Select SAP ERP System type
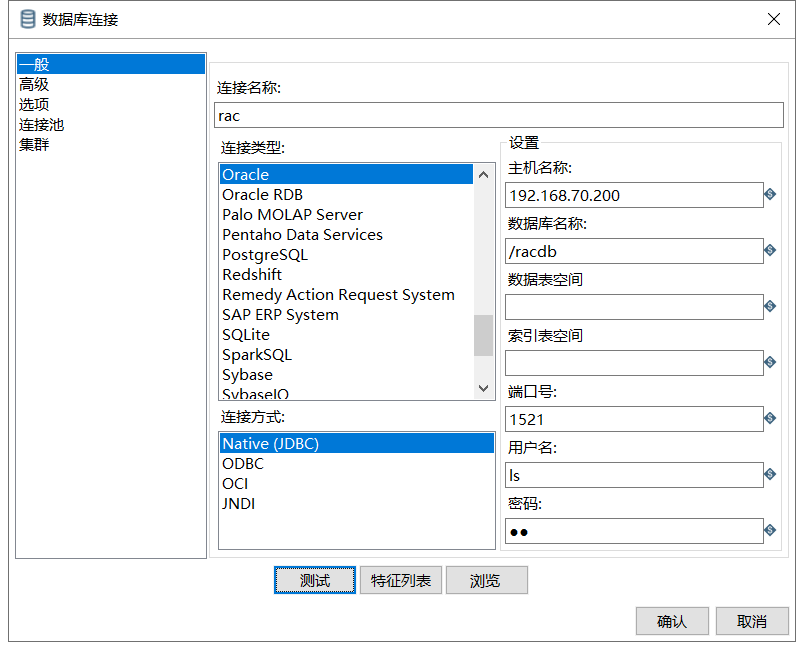 pyautogui.click(x=347, y=315)
